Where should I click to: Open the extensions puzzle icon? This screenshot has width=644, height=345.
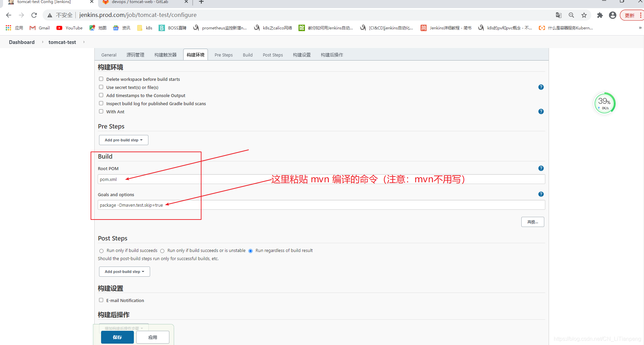click(600, 15)
